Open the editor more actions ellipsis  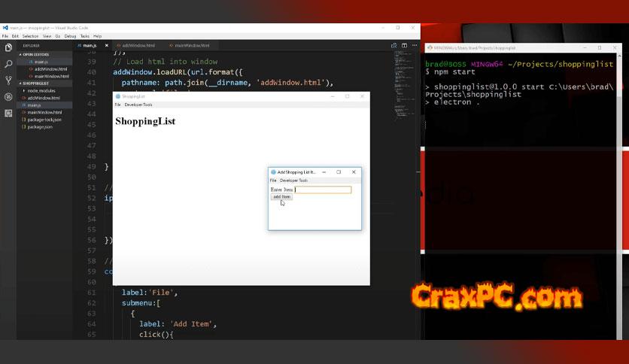pyautogui.click(x=415, y=45)
